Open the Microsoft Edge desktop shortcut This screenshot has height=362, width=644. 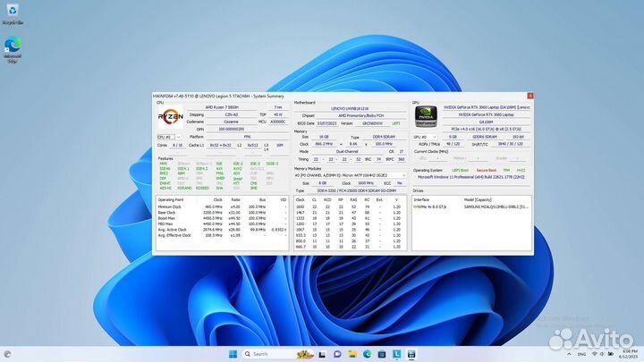13,50
